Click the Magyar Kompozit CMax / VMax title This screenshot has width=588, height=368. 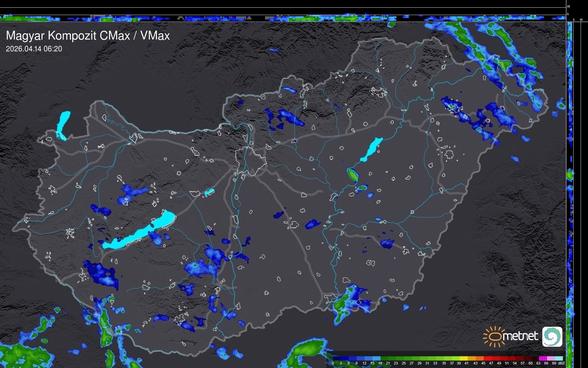click(88, 36)
